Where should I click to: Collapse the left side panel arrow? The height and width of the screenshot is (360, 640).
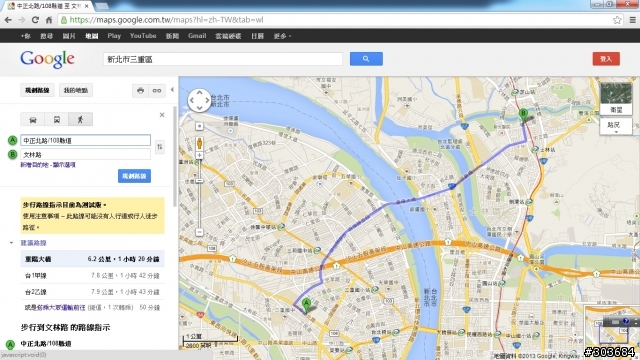(172, 89)
